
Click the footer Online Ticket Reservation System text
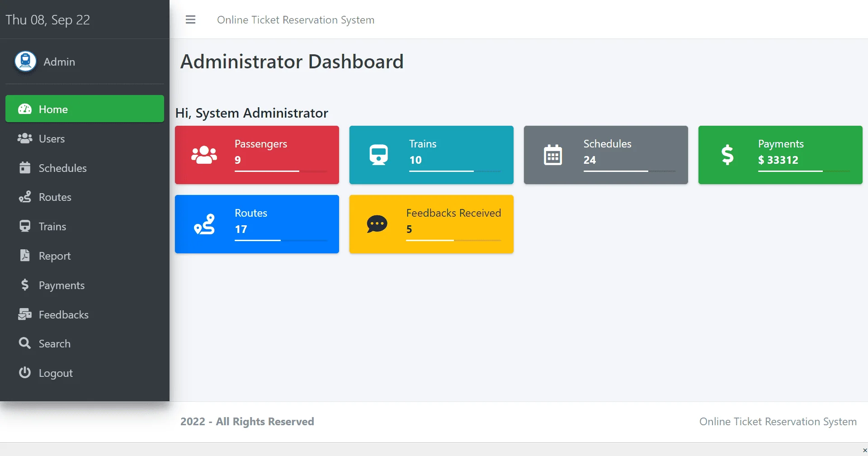tap(778, 422)
